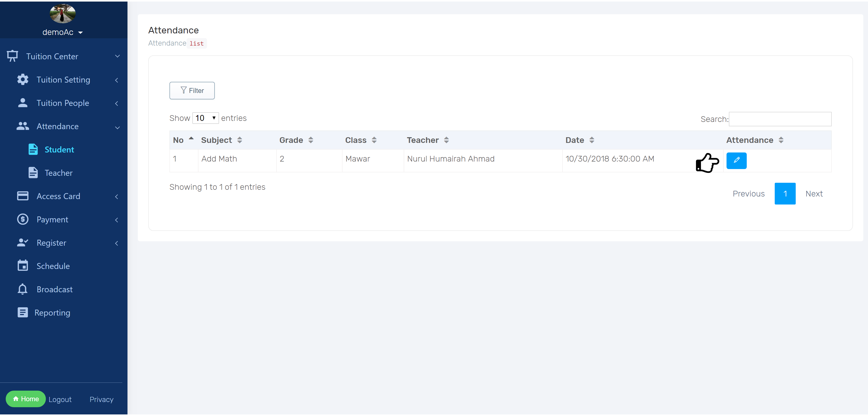868x416 pixels.
Task: Select pagination page 1
Action: coord(785,194)
